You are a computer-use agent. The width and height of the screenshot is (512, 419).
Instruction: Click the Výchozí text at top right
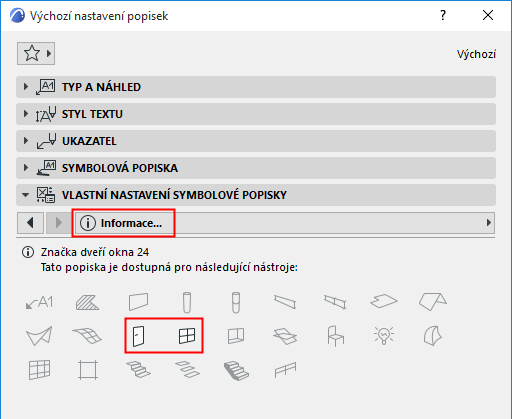[476, 54]
